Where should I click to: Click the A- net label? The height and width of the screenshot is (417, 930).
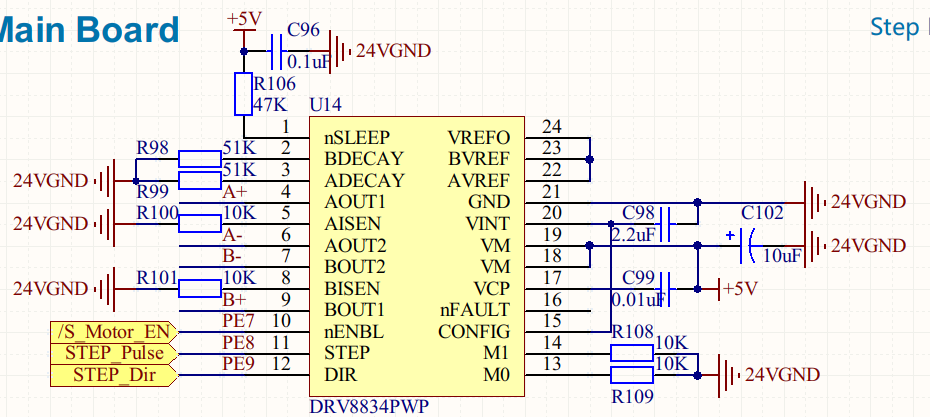click(232, 235)
